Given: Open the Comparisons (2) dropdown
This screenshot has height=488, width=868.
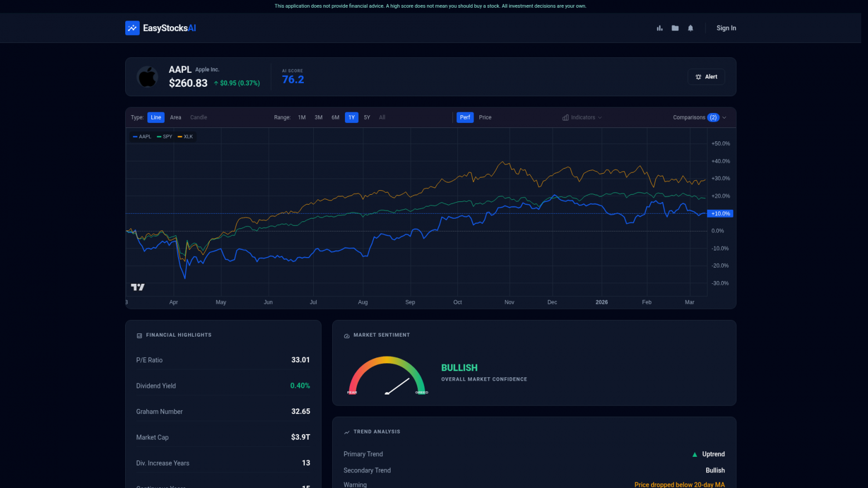Looking at the screenshot, I should click(699, 117).
